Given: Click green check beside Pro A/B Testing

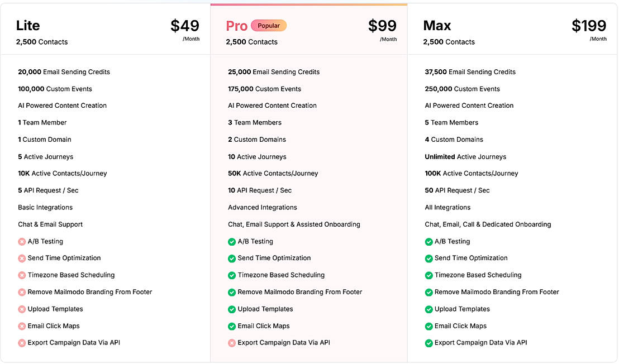Looking at the screenshot, I should [232, 242].
